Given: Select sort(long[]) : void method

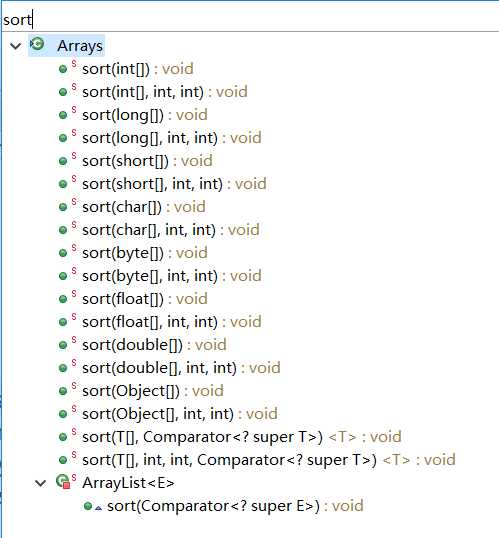Looking at the screenshot, I should (x=145, y=115).
